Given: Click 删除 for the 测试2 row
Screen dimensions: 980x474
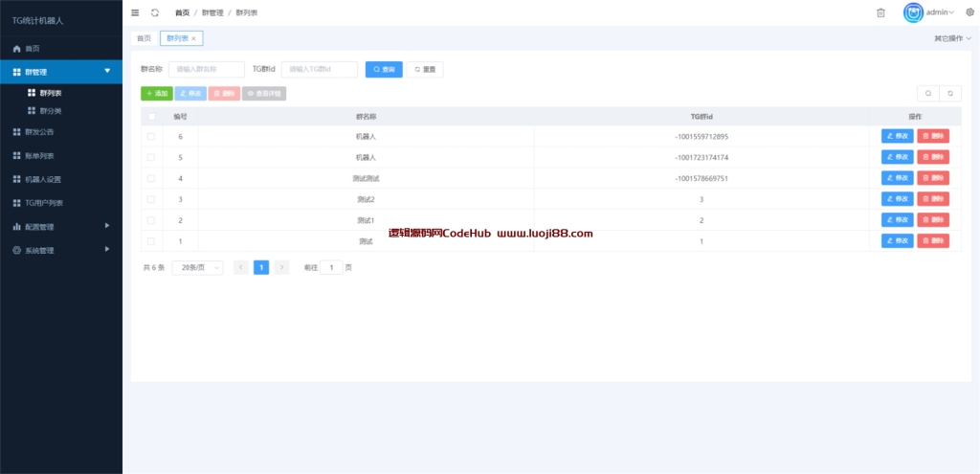Looking at the screenshot, I should [x=933, y=199].
